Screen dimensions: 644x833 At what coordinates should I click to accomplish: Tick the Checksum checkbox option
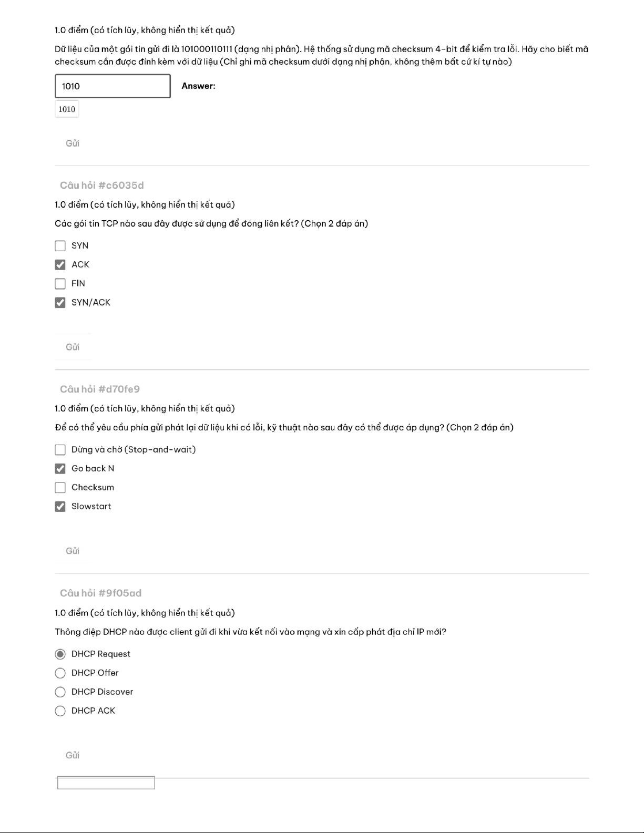coord(60,488)
